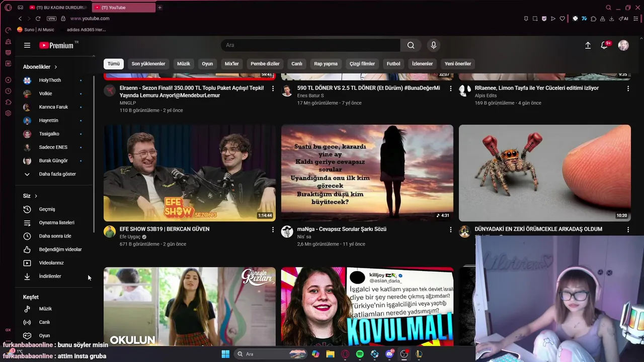
Task: Open the YouTube hamburger guide menu
Action: (x=27, y=45)
